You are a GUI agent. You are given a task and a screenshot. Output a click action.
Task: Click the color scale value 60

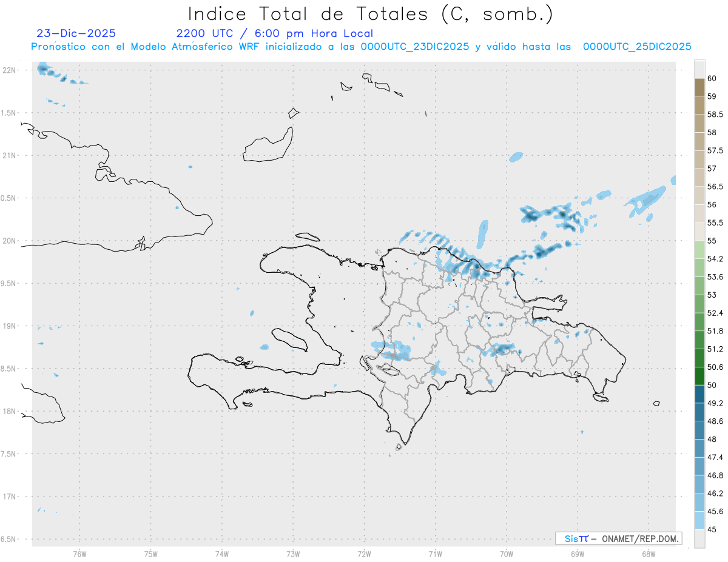[712, 78]
